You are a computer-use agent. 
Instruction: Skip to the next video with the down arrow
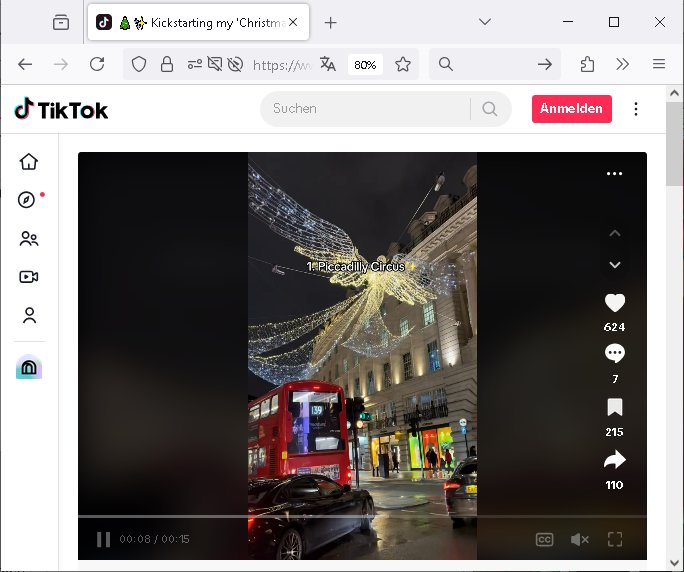click(614, 265)
